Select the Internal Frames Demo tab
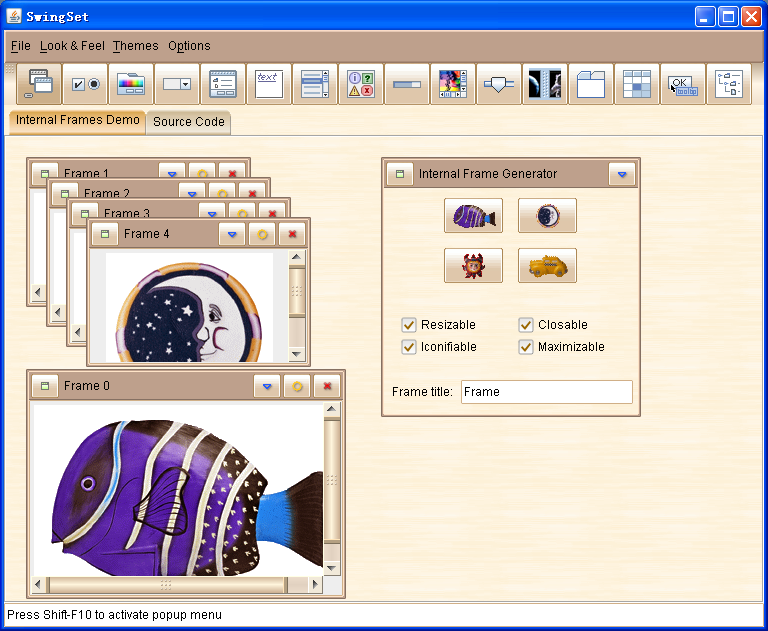 coord(77,121)
